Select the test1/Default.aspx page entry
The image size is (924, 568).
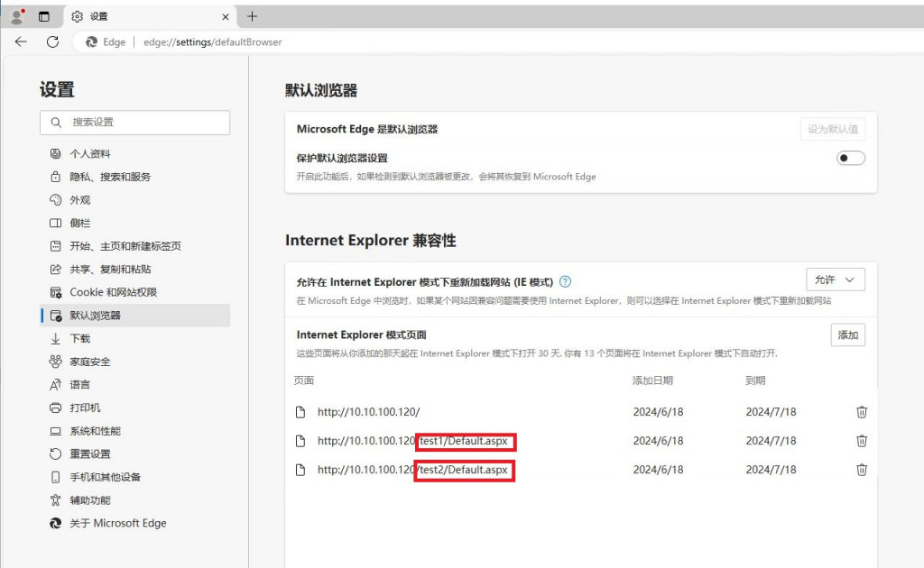[x=412, y=441]
